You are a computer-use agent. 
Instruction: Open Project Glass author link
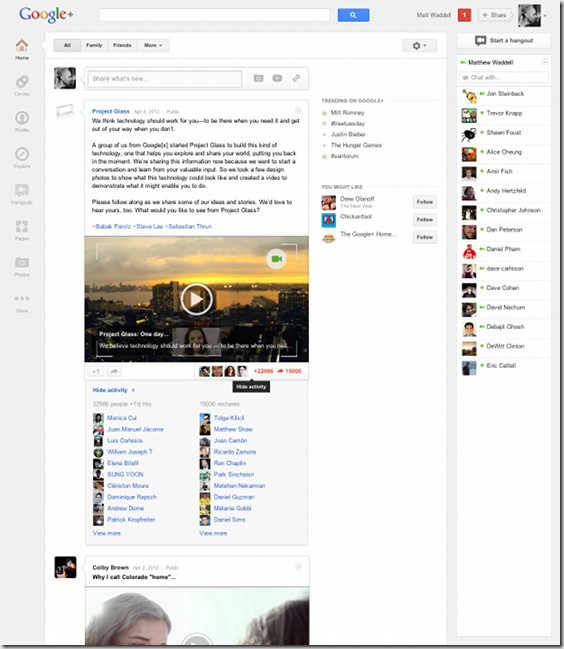tap(110, 111)
